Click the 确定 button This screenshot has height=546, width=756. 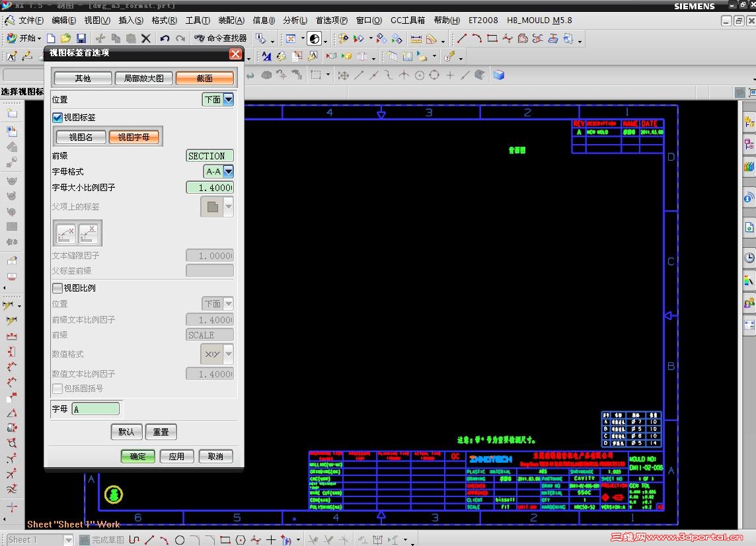tap(138, 456)
